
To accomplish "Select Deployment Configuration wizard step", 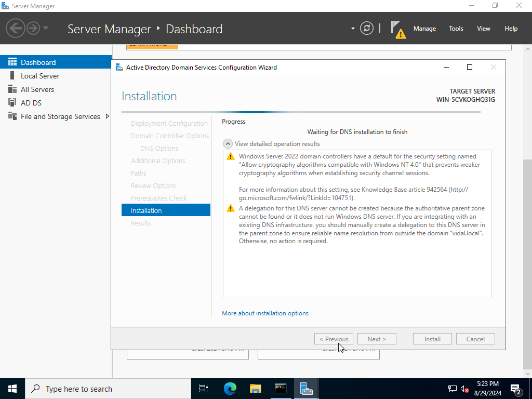I will (169, 124).
